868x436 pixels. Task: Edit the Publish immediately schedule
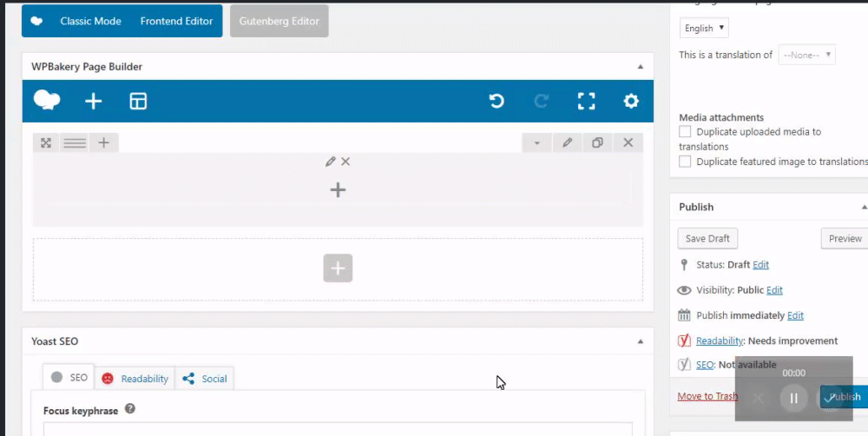pyautogui.click(x=795, y=316)
